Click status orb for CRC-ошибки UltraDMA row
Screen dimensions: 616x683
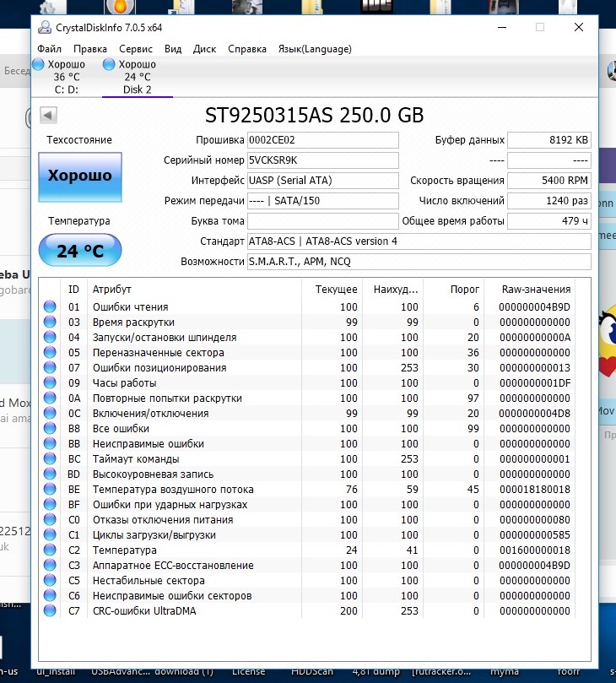pos(50,611)
